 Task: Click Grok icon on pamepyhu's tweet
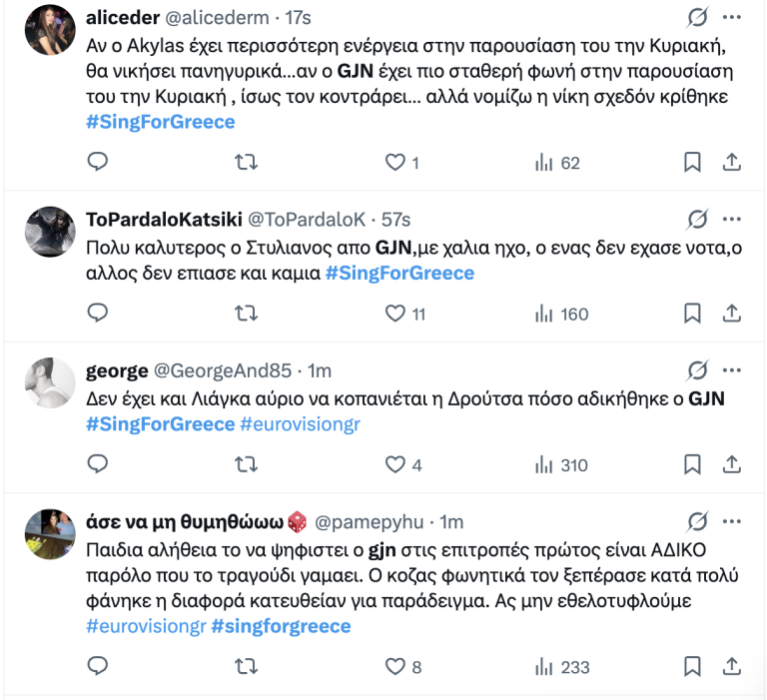click(698, 521)
